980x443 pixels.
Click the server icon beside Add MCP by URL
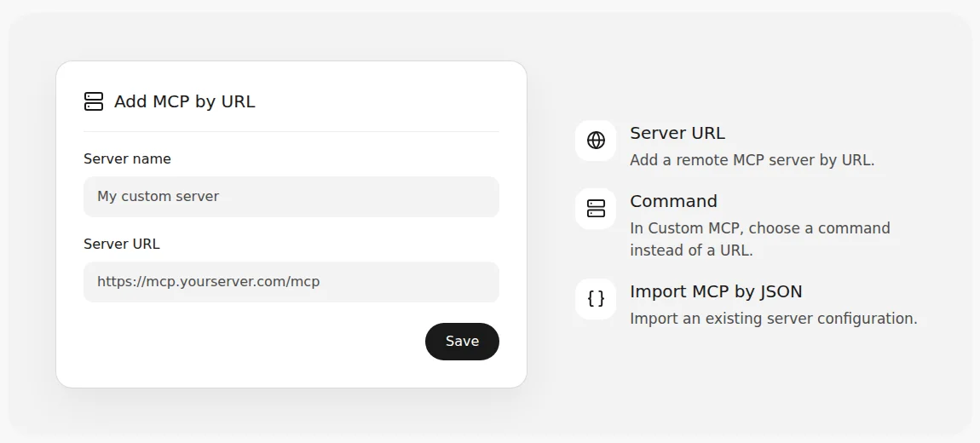click(93, 101)
